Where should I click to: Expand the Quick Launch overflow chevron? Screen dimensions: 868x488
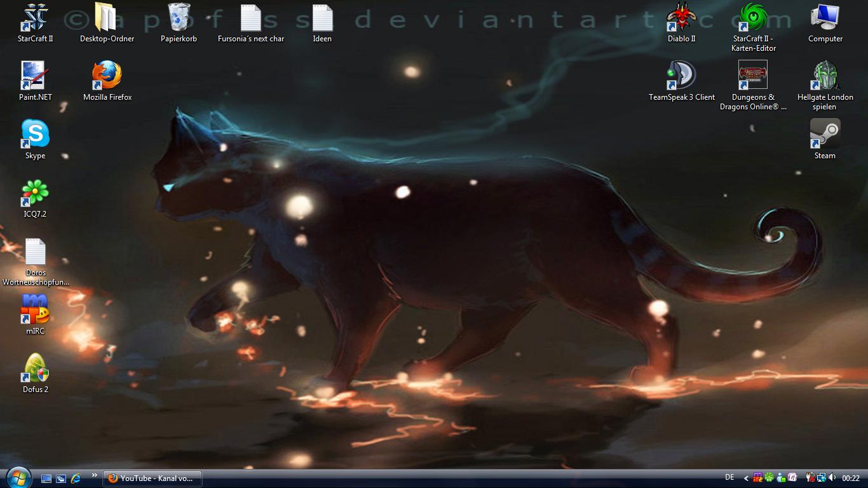(95, 475)
